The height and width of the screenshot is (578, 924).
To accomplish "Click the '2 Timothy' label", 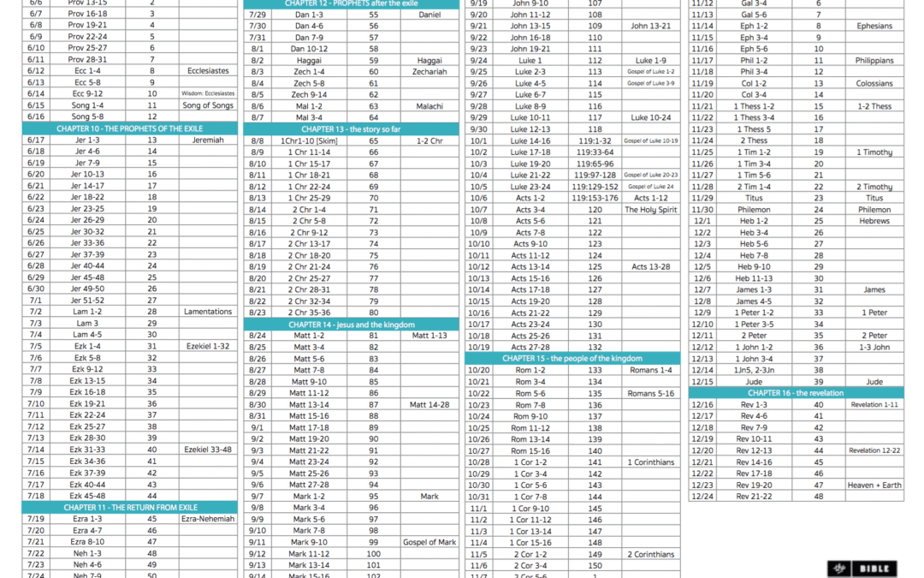I will click(874, 187).
